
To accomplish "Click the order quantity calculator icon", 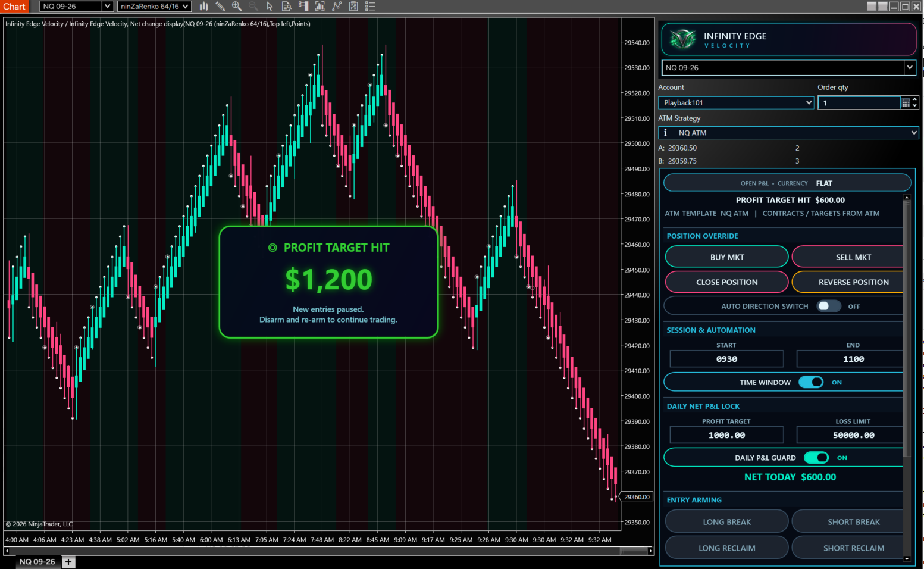I will tap(906, 103).
